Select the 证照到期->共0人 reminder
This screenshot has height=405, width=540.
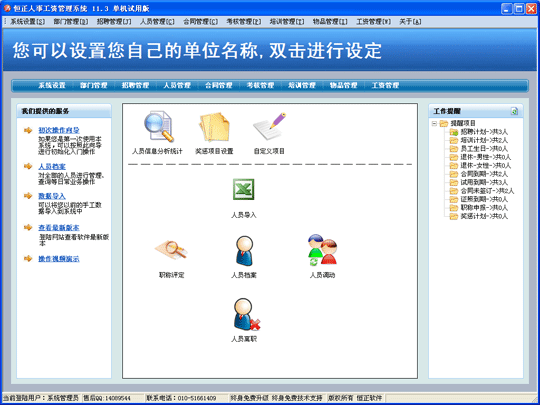[x=484, y=199]
